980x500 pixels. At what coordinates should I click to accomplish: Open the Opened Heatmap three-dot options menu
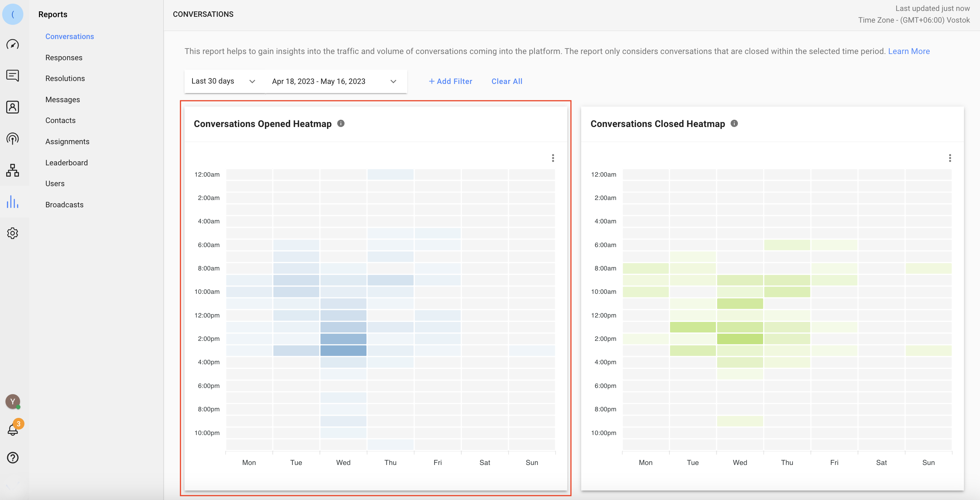click(553, 158)
